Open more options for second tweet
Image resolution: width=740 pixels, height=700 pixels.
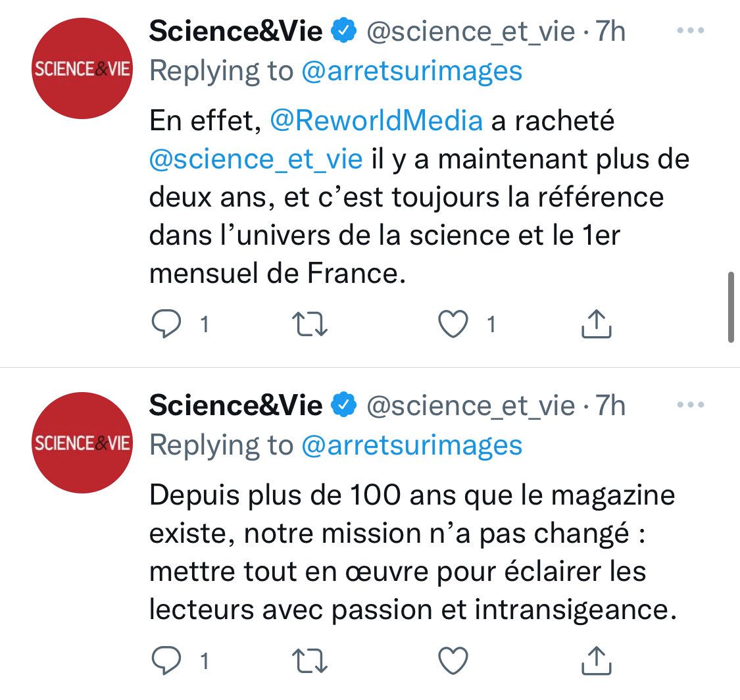690,405
